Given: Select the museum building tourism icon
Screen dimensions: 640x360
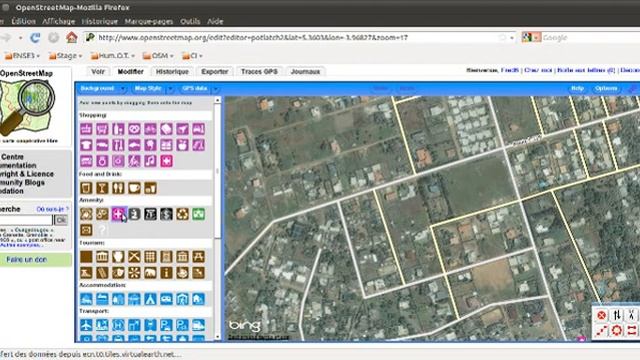Looking at the screenshot, I should [102, 257].
